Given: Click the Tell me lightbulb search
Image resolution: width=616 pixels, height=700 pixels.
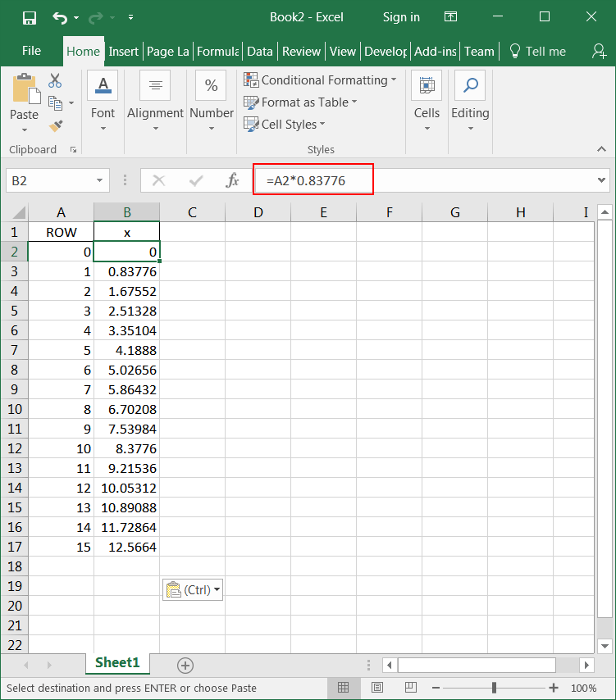Looking at the screenshot, I should point(537,52).
